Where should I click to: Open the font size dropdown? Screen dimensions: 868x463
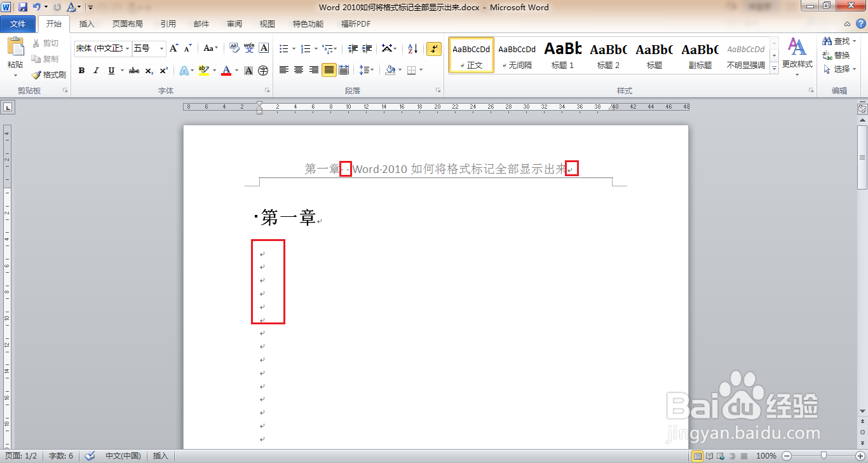pos(161,48)
